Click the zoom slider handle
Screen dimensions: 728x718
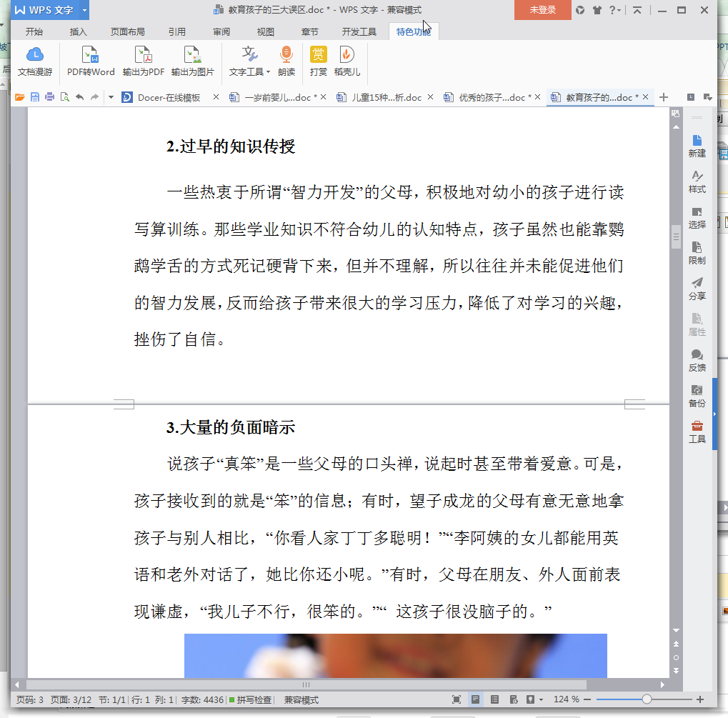pos(647,699)
